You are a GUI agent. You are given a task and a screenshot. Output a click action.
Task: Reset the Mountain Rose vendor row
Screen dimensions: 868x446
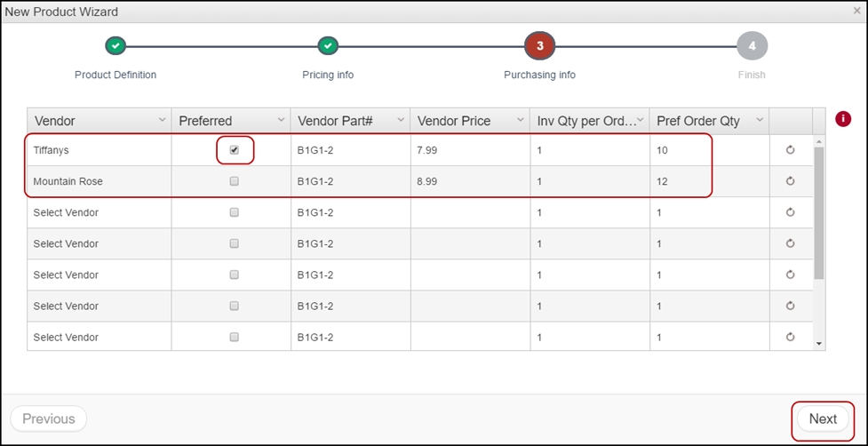(x=790, y=181)
